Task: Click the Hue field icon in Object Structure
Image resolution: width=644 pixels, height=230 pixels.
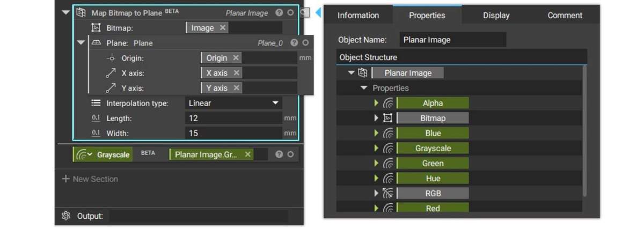Action: pos(388,178)
